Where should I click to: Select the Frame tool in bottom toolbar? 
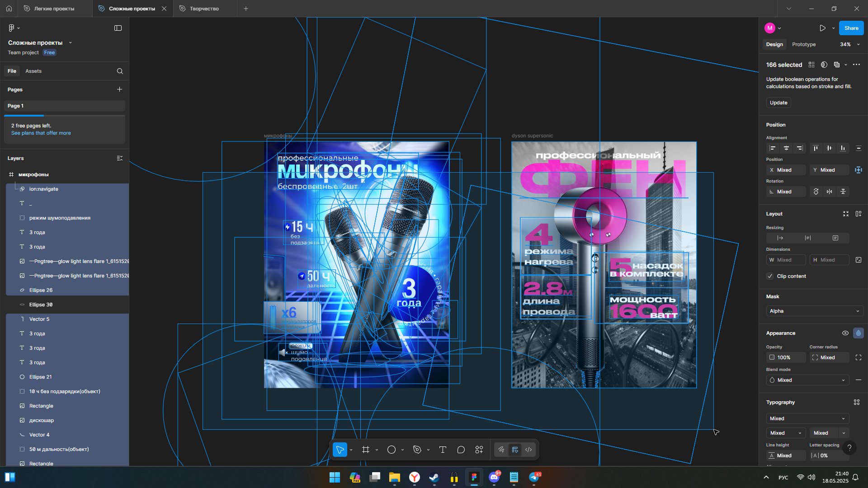click(x=366, y=450)
